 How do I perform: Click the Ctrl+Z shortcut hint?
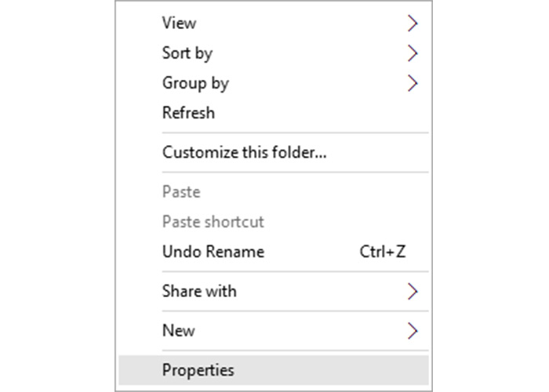(382, 252)
